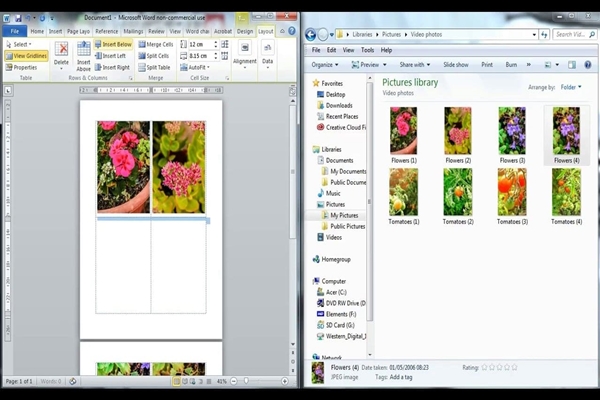Click Explorer change view icon
The width and height of the screenshot is (600, 400).
click(x=548, y=65)
